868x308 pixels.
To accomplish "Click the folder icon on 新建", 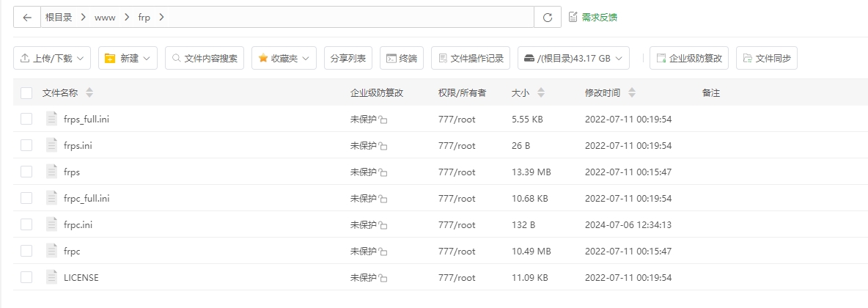I will point(110,58).
